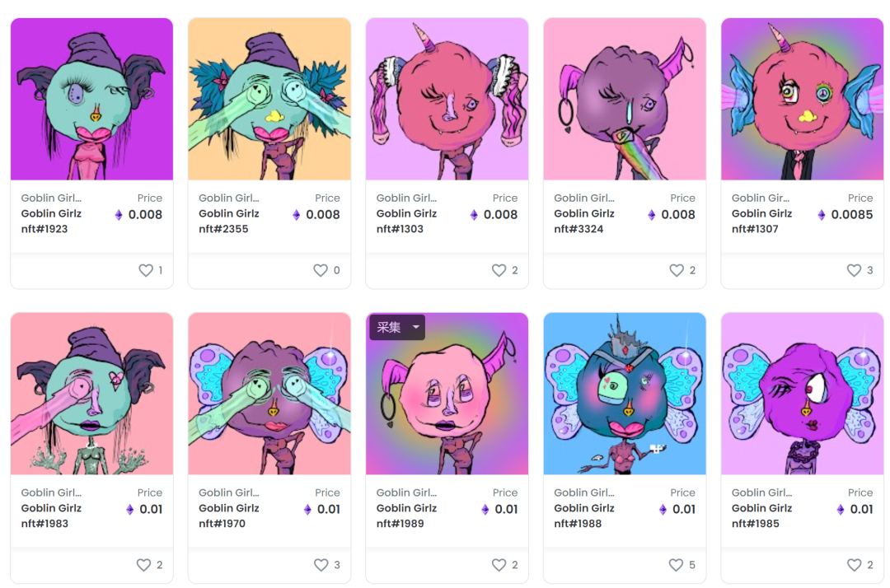Tap the heart under nft#3324
The height and width of the screenshot is (588, 890).
677,270
